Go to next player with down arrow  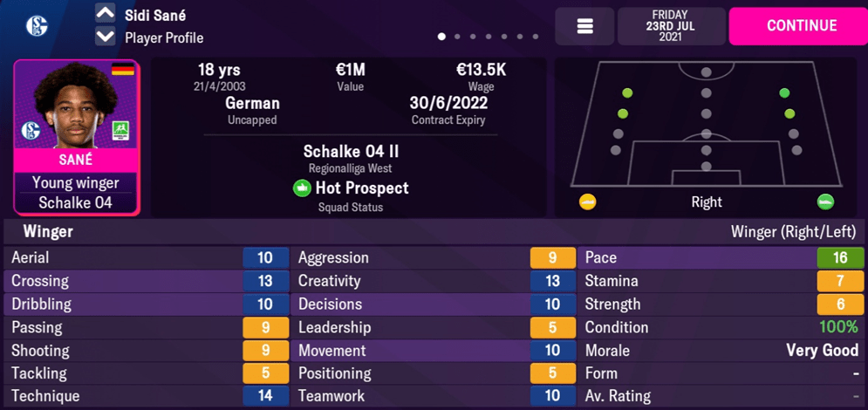click(x=105, y=37)
